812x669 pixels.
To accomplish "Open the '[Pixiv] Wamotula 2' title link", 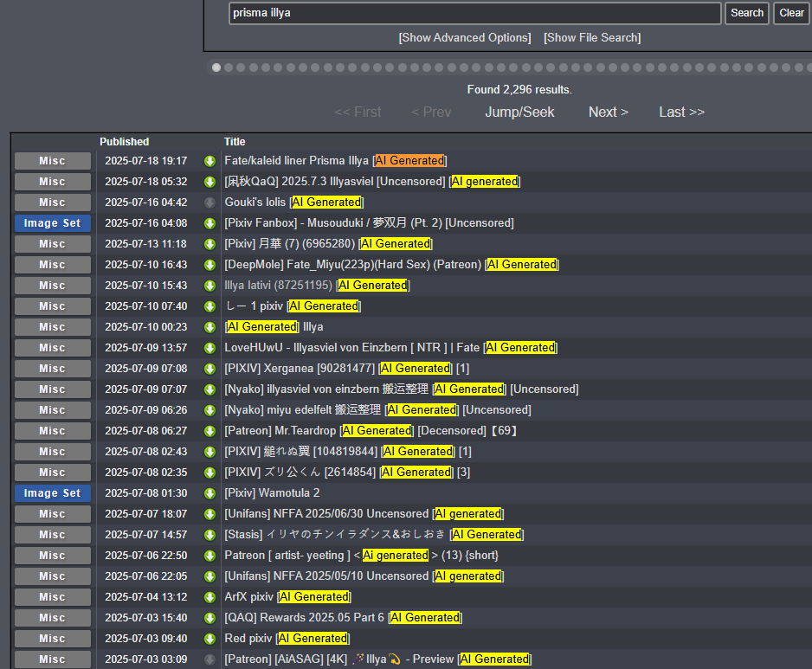I will tap(272, 493).
